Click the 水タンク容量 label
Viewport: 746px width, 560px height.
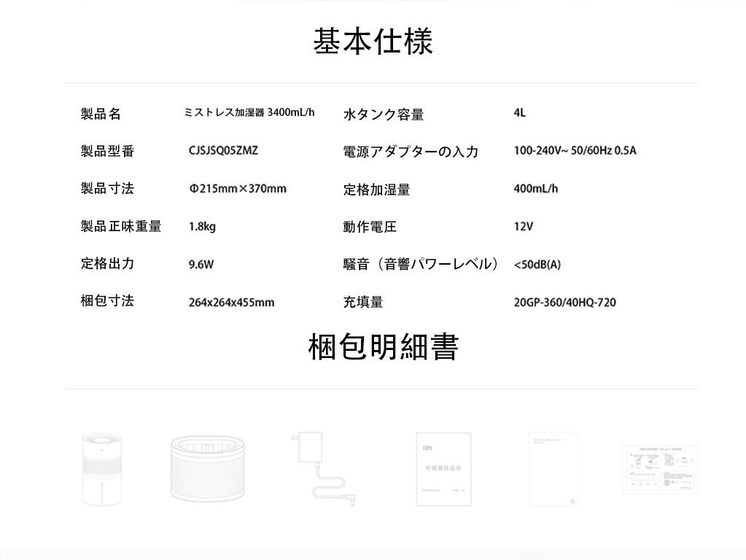pos(384,114)
